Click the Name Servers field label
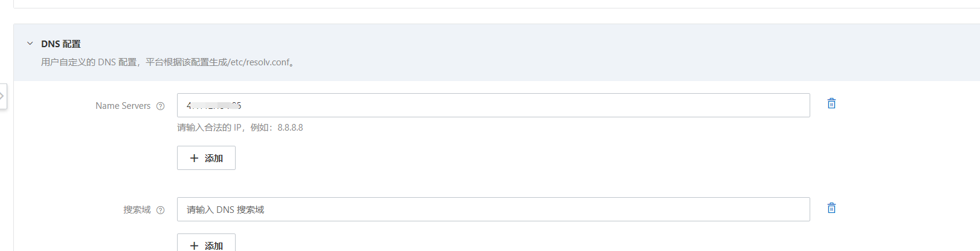980x251 pixels. 123,106
